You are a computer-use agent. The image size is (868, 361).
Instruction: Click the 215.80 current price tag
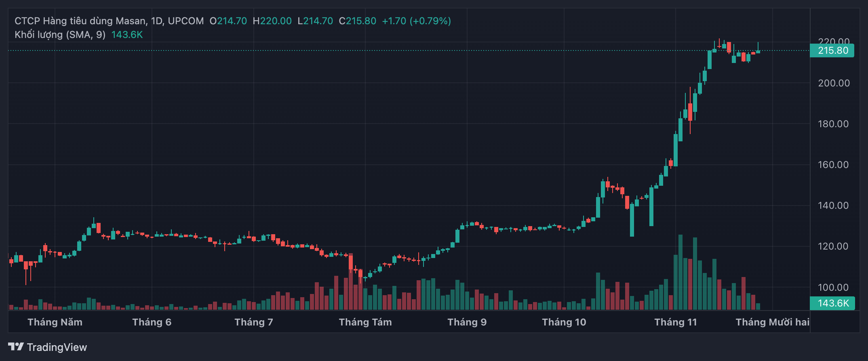[x=832, y=51]
